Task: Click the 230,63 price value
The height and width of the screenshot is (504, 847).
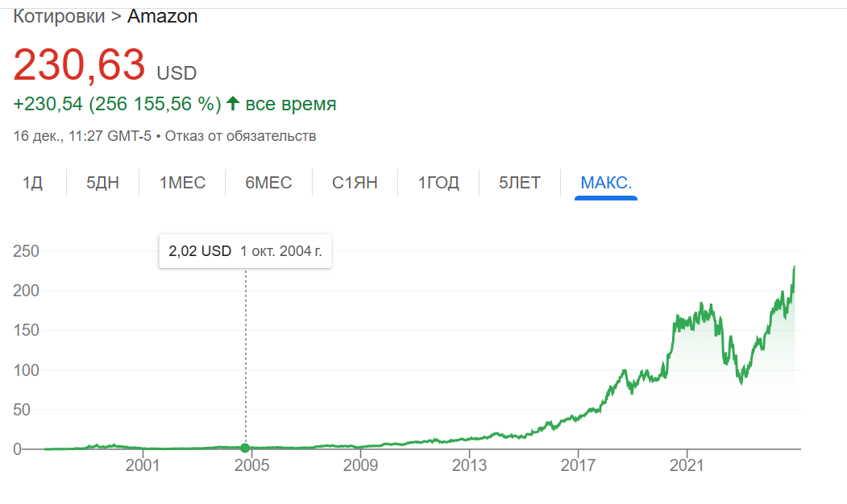Action: 80,64
